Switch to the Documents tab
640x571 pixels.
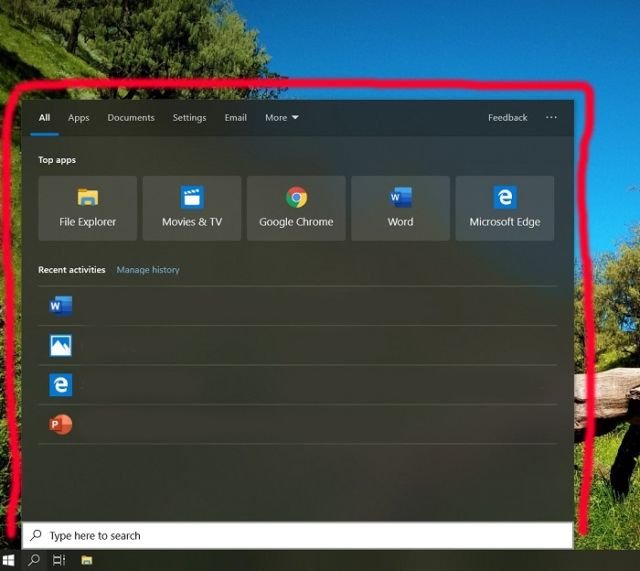click(131, 118)
